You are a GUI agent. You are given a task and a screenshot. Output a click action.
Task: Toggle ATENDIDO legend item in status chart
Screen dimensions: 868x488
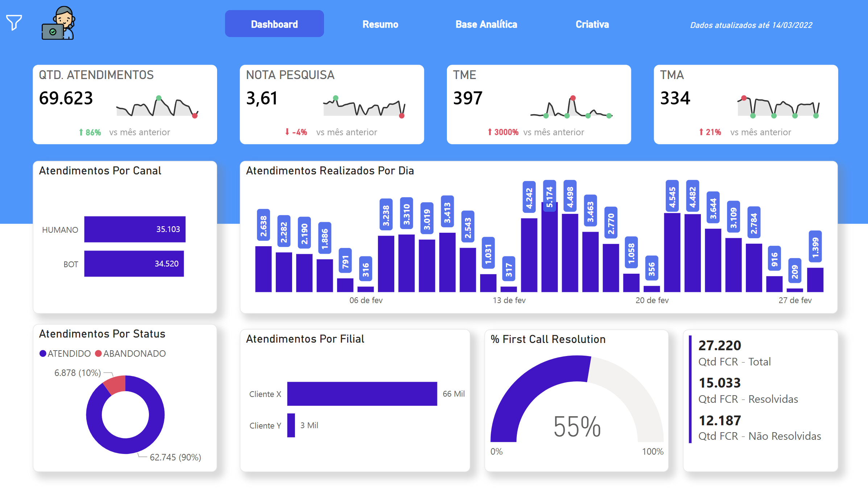(x=65, y=353)
